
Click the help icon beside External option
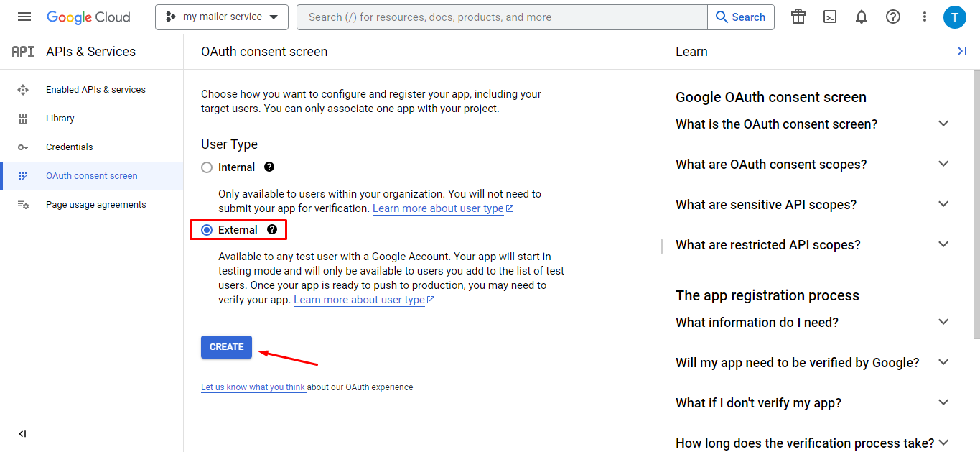271,229
